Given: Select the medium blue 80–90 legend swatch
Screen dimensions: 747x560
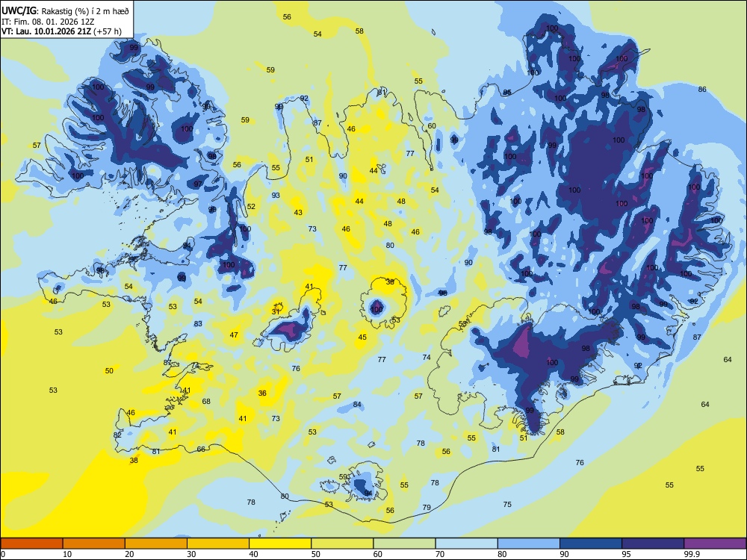Looking at the screenshot, I should point(529,544).
